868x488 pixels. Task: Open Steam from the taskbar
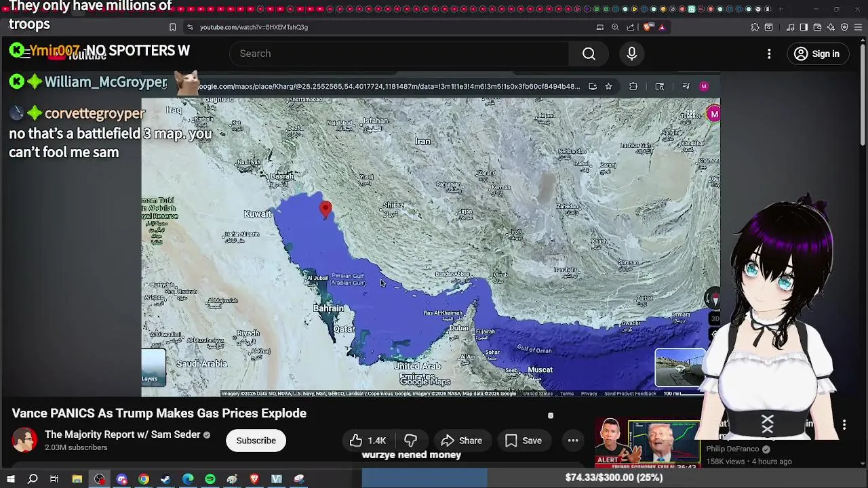[x=165, y=479]
